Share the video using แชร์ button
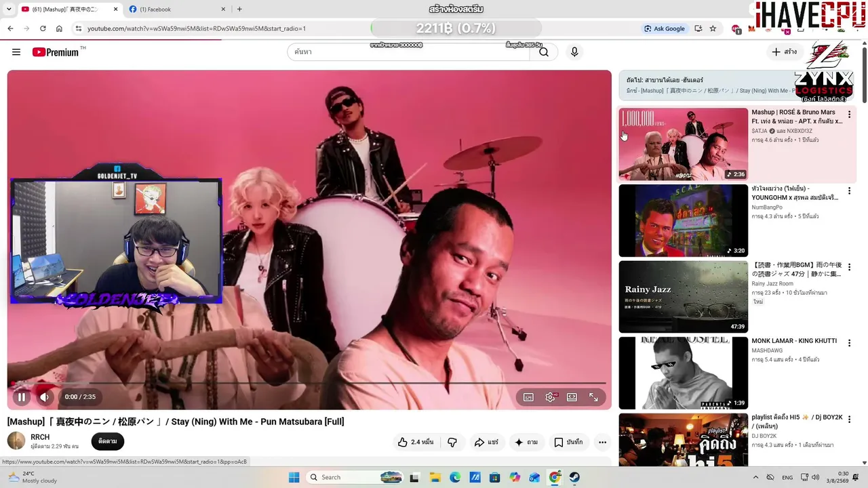Screen dimensions: 868x488 486,442
